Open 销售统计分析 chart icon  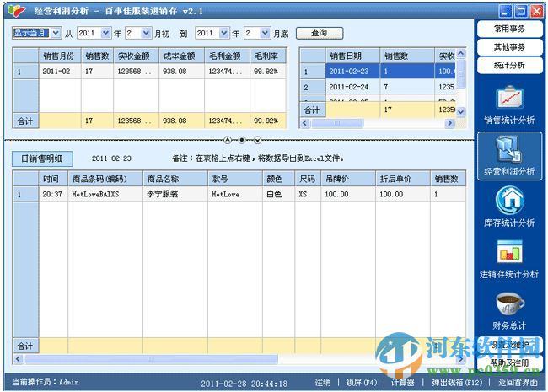click(x=509, y=98)
